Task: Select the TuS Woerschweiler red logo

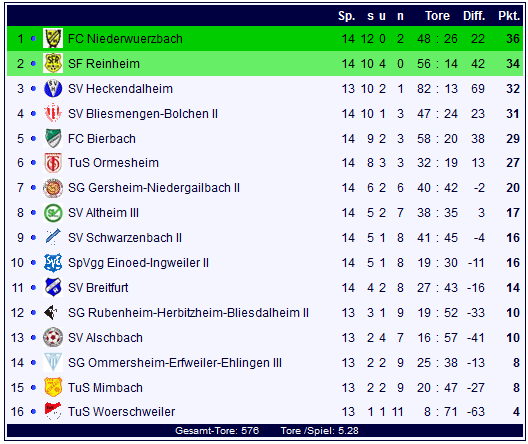Action: [53, 411]
